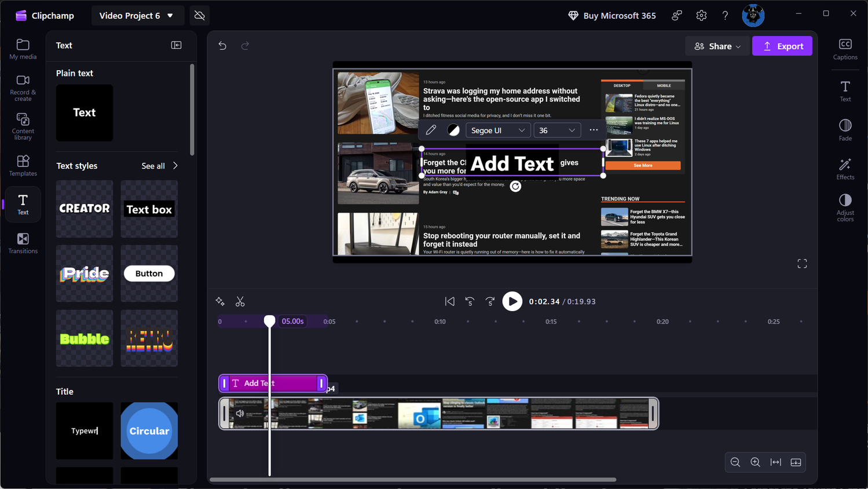Image resolution: width=868 pixels, height=489 pixels.
Task: Select the Text box style
Action: point(149,209)
